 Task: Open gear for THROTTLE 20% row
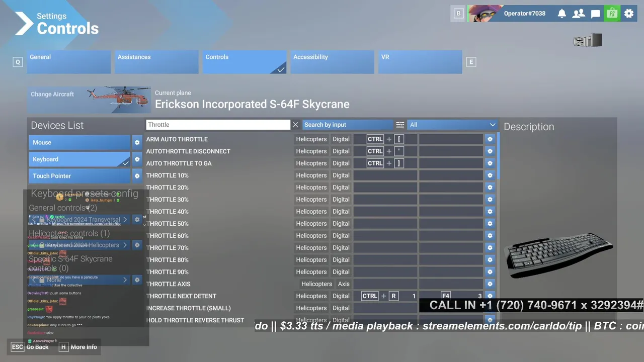(x=490, y=188)
